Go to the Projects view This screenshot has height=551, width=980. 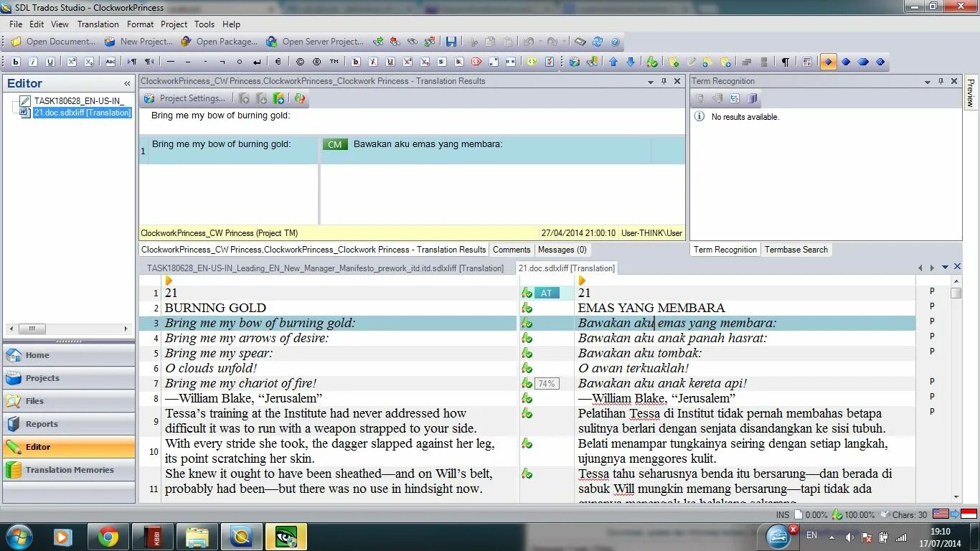click(69, 378)
